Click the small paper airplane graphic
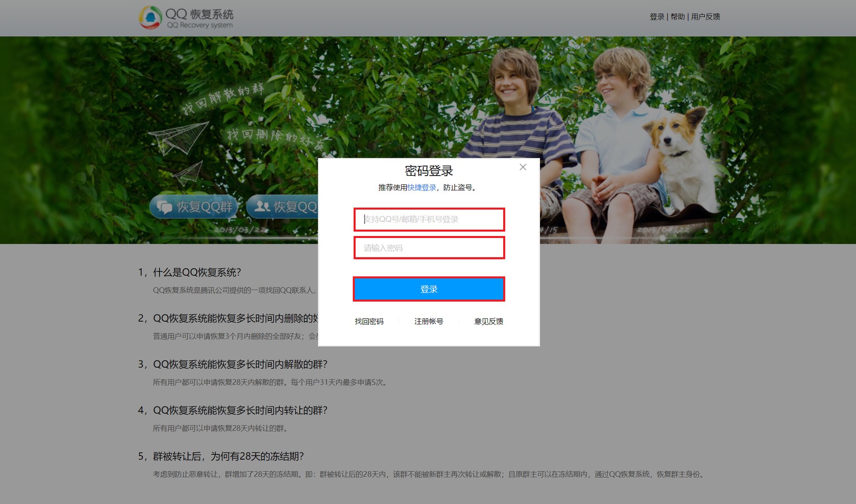Image resolution: width=856 pixels, height=504 pixels. click(x=189, y=173)
